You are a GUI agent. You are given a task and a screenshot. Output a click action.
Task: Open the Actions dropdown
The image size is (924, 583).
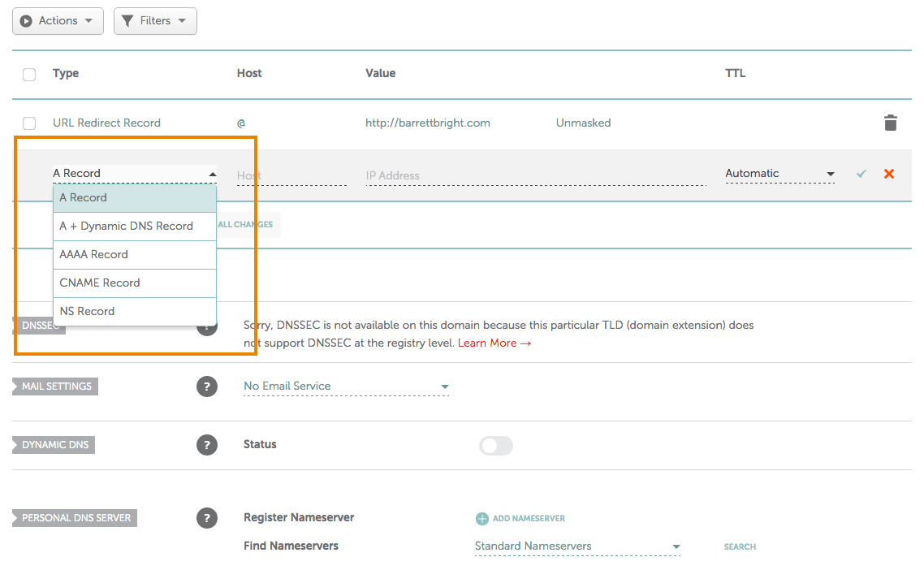[x=58, y=21]
